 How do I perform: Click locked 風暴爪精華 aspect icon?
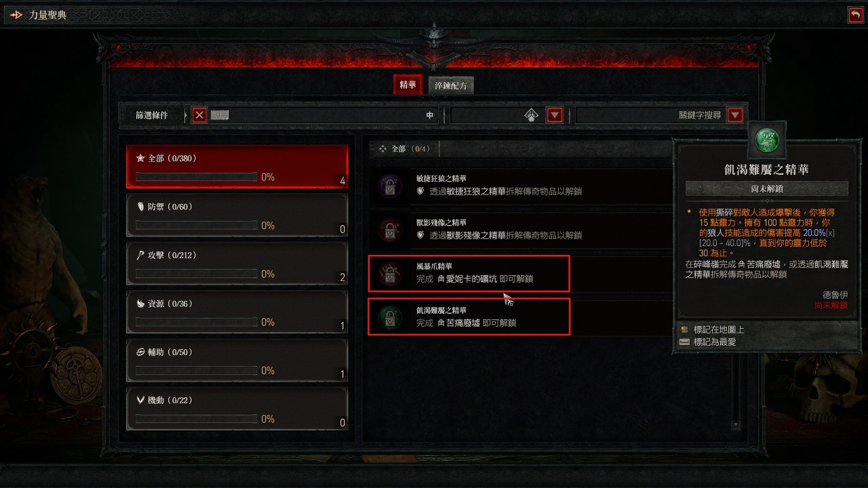tap(390, 273)
